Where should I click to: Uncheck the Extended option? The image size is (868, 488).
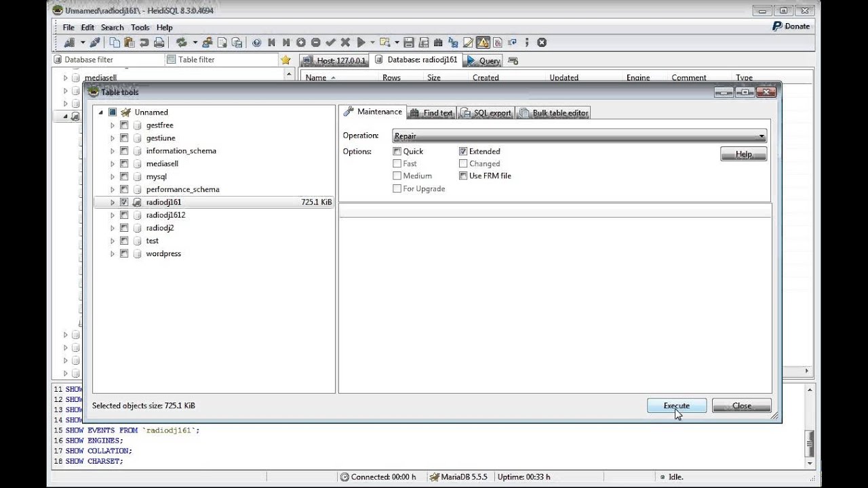[x=463, y=152]
